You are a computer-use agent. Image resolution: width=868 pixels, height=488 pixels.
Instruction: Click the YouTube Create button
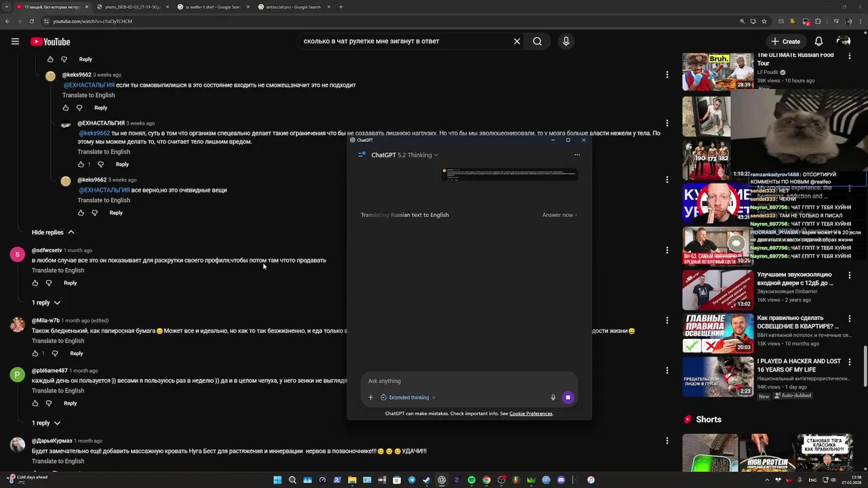[x=785, y=41]
